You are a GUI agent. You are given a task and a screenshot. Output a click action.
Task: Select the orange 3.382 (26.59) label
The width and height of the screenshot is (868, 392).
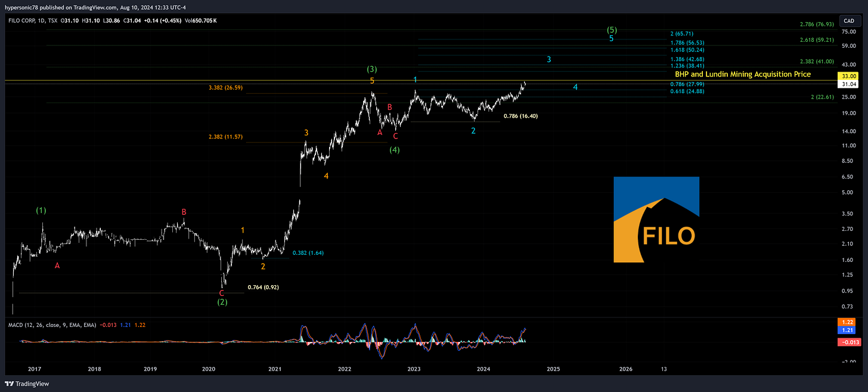point(225,88)
